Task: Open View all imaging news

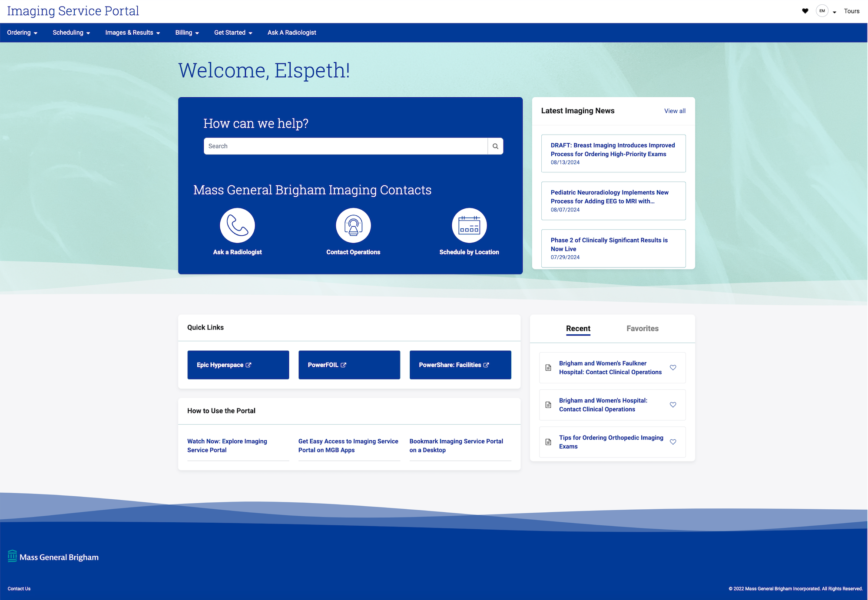Action: pos(675,111)
